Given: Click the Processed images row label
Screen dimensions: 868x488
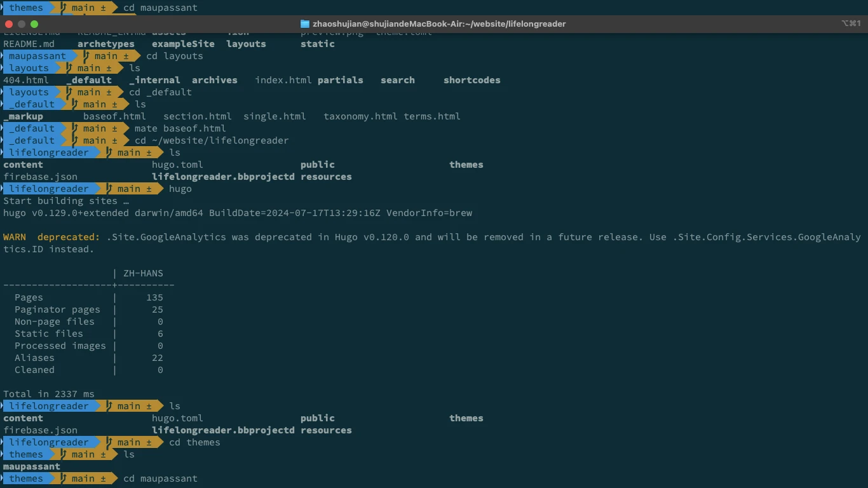Looking at the screenshot, I should coord(60,346).
